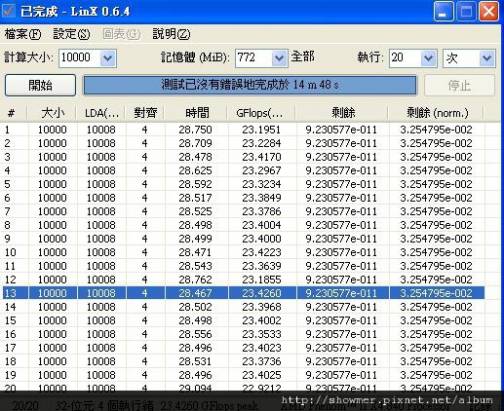Click the 剩餘 (norm.) column header

(436, 113)
